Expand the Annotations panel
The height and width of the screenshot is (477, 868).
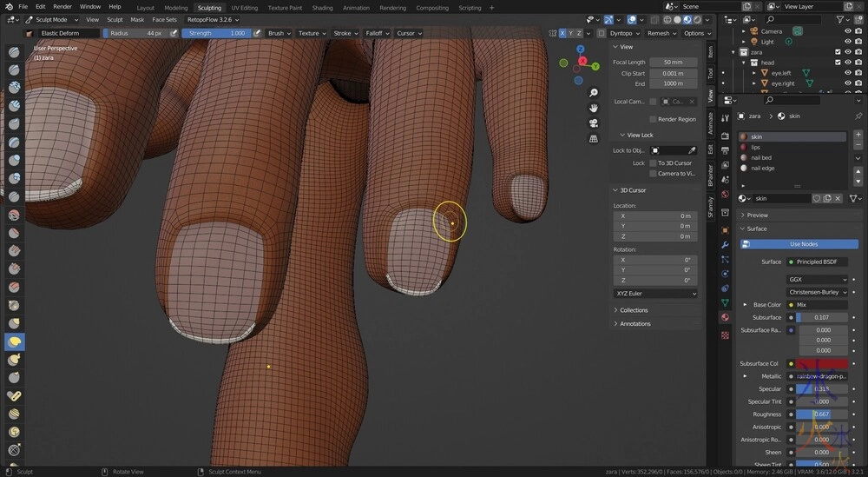tap(635, 324)
